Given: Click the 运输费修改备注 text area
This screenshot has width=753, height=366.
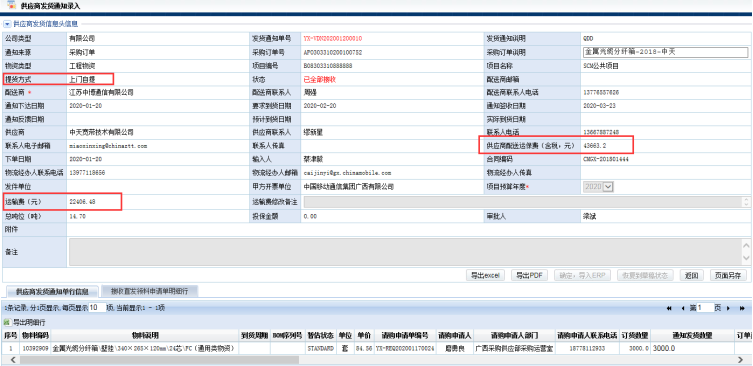Looking at the screenshot, I should coord(522,202).
